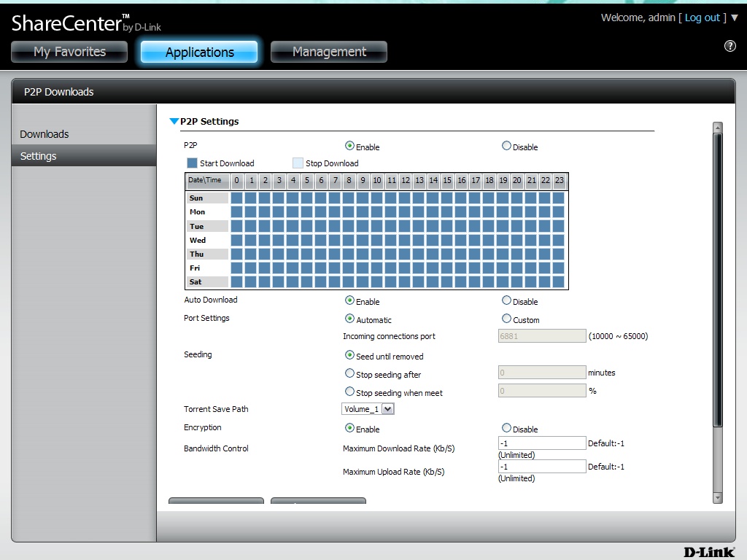The image size is (747, 560).
Task: Click the Sun row label
Action: click(x=206, y=198)
